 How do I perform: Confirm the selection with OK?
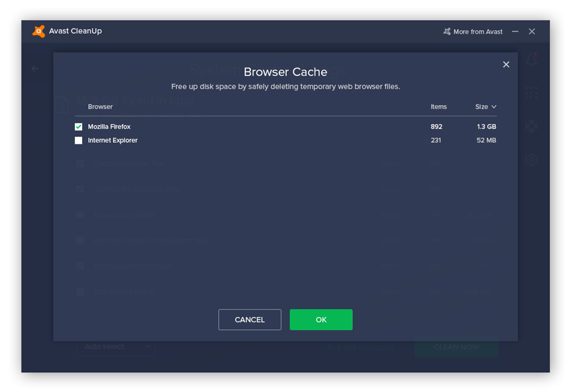[321, 320]
